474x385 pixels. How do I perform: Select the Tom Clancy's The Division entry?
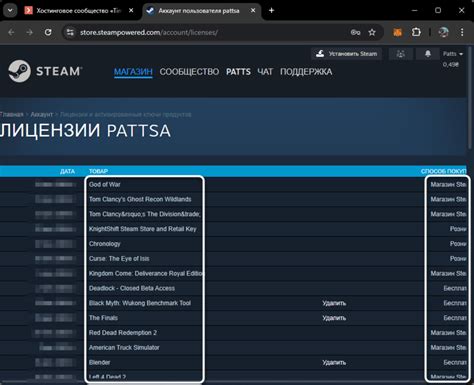[145, 214]
